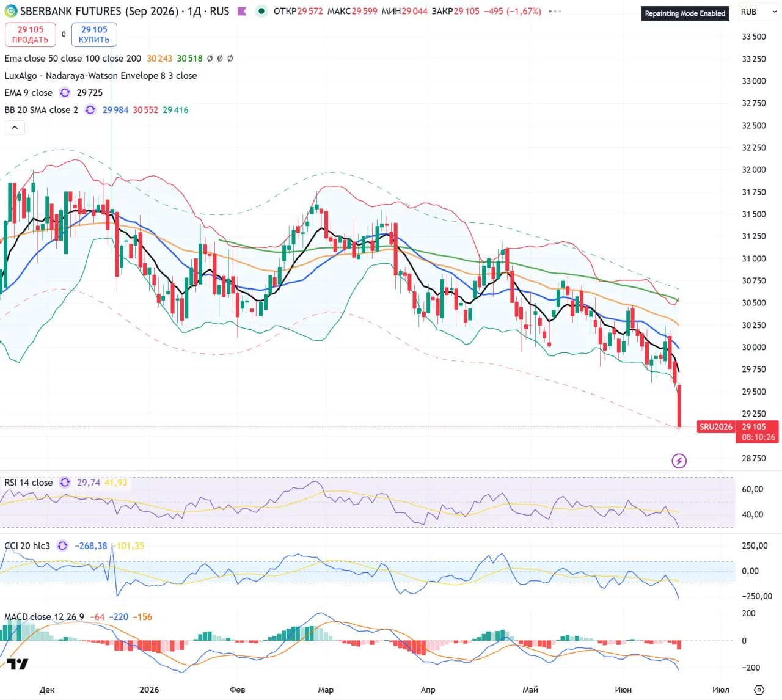Click the open value ОТКР 29 572
Image resolution: width=782 pixels, height=700 pixels.
point(298,11)
